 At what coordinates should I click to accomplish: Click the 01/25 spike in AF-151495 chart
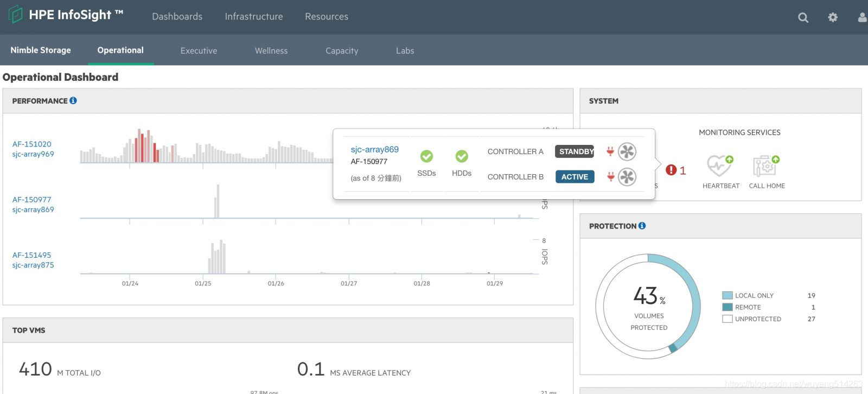coord(217,257)
